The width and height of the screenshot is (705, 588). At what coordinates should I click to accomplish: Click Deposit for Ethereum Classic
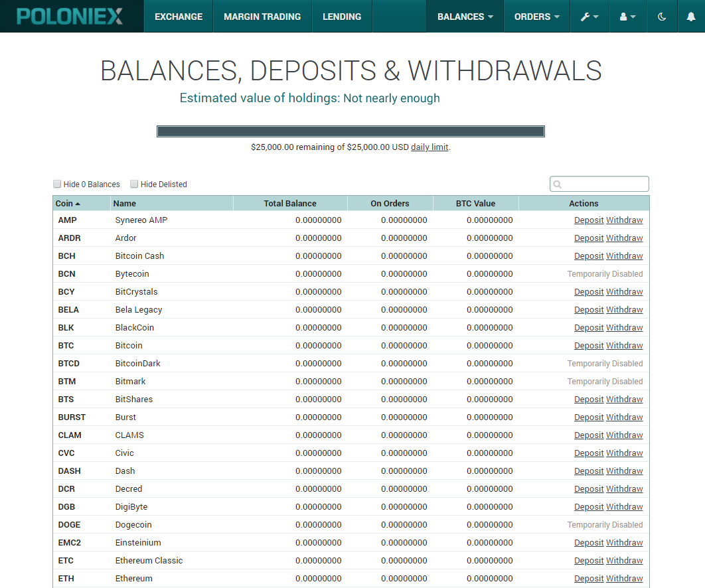pyautogui.click(x=589, y=561)
